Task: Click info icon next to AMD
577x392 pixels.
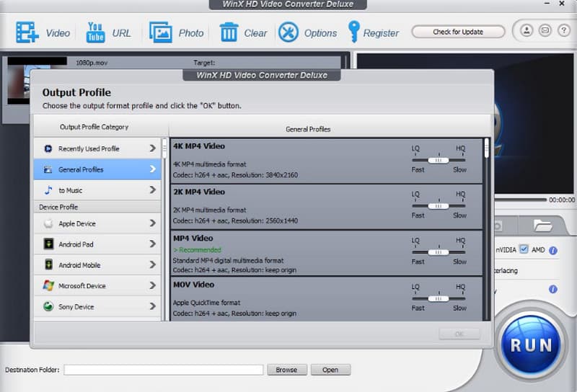Action: (x=553, y=251)
